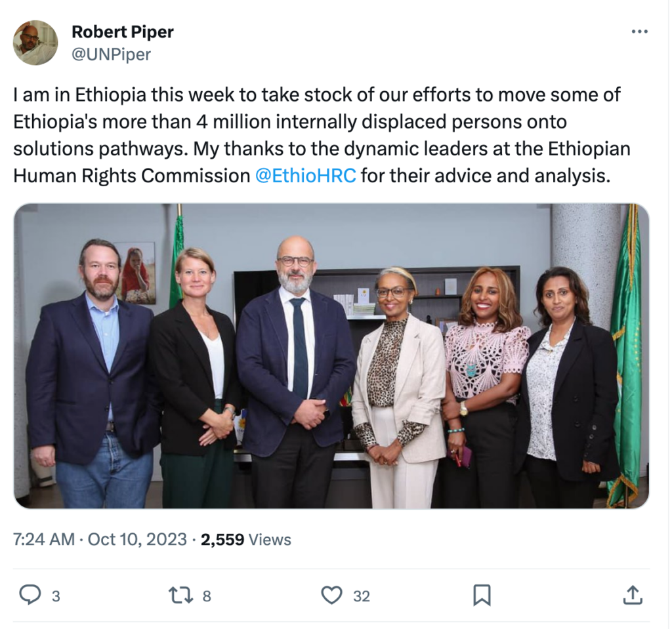
Task: Bookmark this post
Action: 482,595
